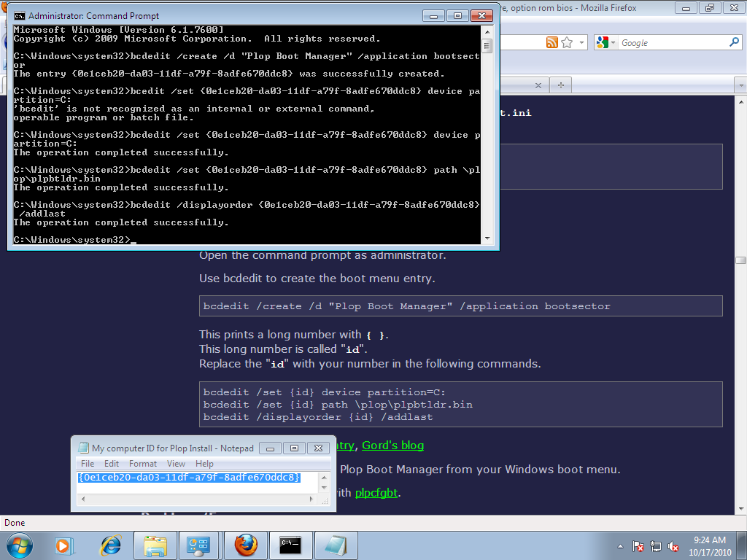
Task: Click Command Prompt scrollbar down arrow
Action: [x=487, y=238]
